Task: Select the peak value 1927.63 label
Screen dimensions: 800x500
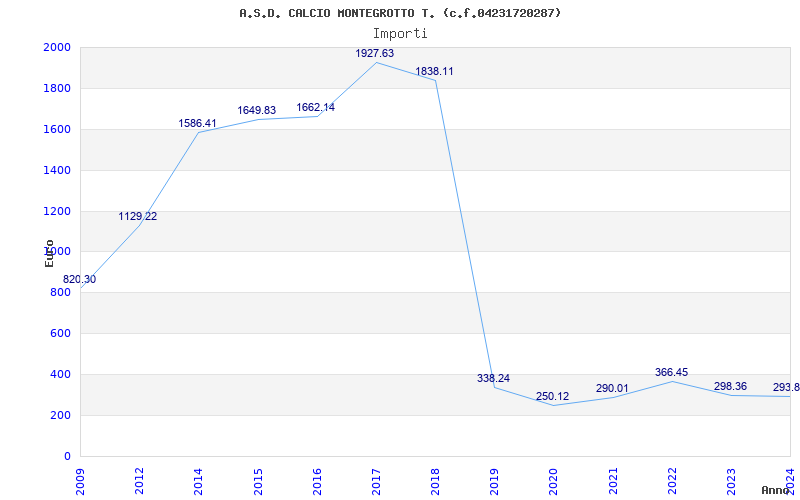Action: 375,54
